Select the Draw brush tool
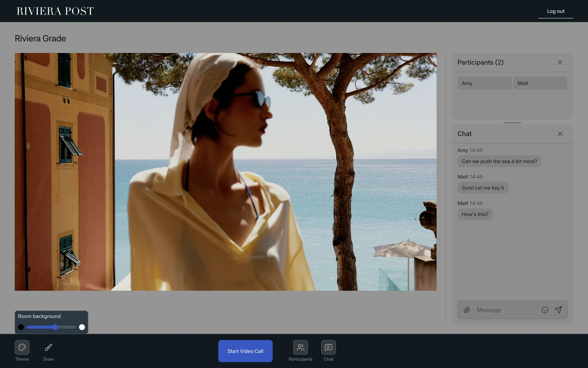 coord(49,347)
